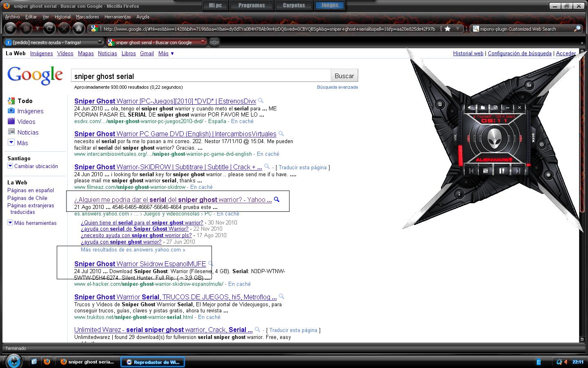
Task: Preview the trukitos result with magnifier icon
Action: (x=281, y=296)
